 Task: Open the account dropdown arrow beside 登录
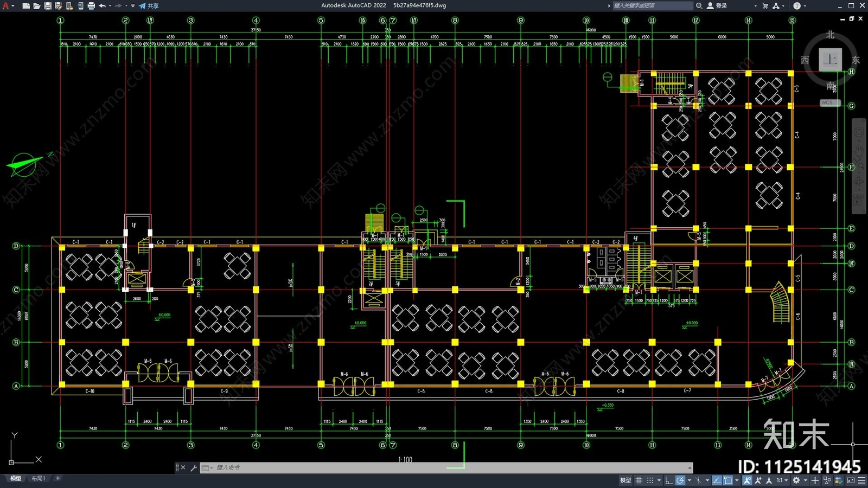pos(755,6)
